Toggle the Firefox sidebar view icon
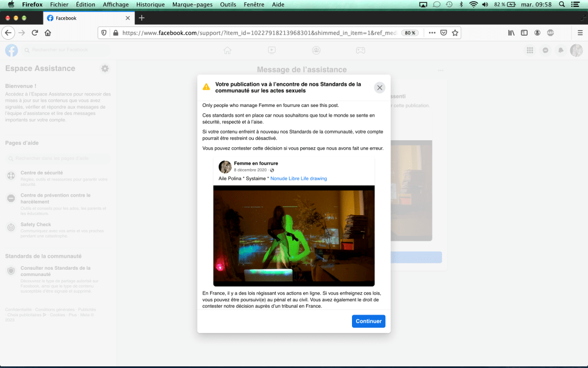Screen dimensions: 588x368 (524, 33)
